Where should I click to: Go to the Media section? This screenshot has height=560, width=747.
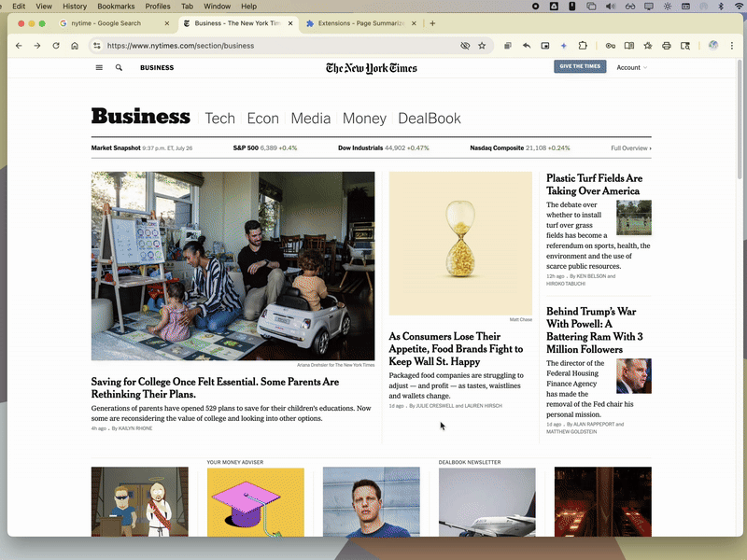[x=311, y=119]
